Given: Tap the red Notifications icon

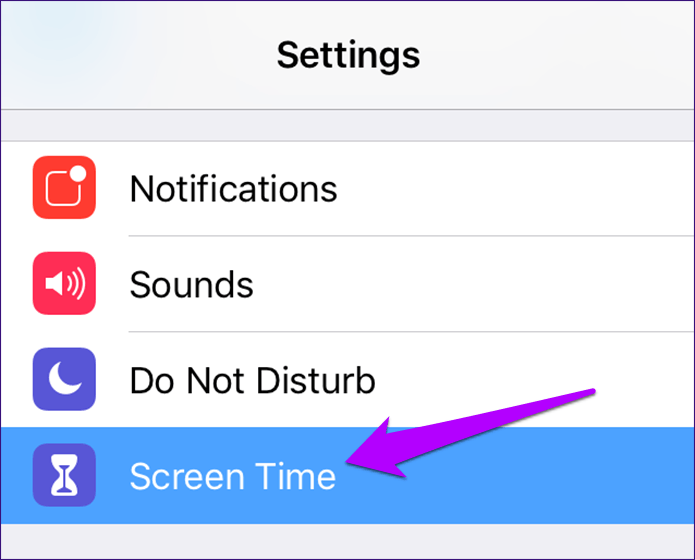Looking at the screenshot, I should point(64,187).
